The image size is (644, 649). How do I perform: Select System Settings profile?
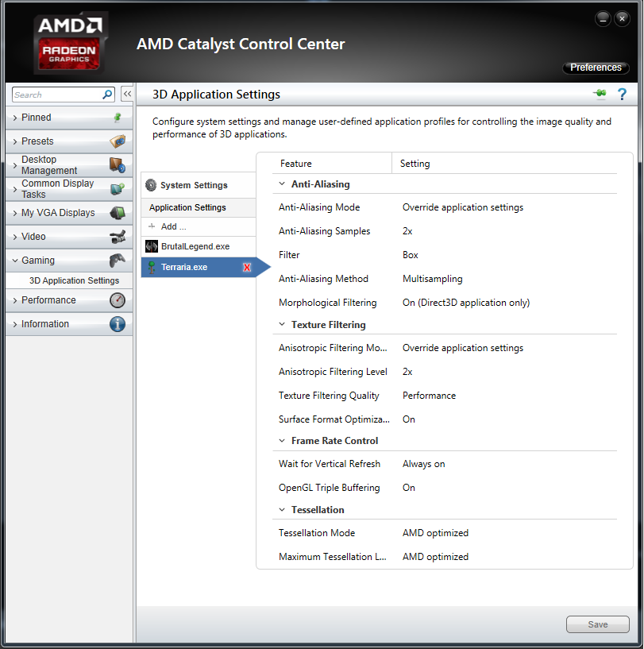199,185
